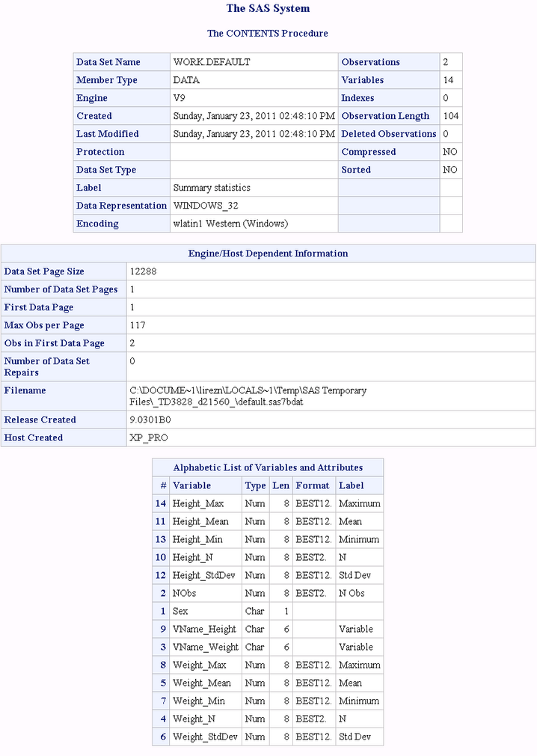Image resolution: width=537 pixels, height=756 pixels.
Task: Click the "The SAS System" title
Action: click(x=268, y=9)
